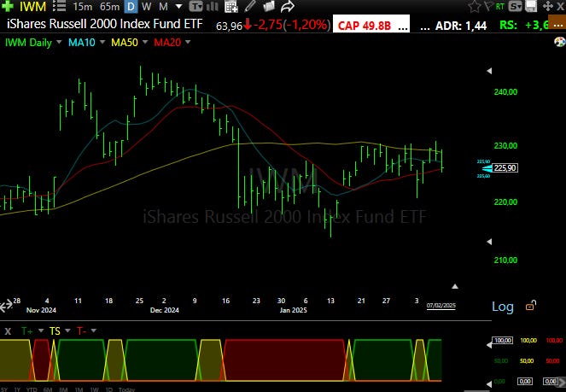Click the 210,00 price axis label
Image resolution: width=566 pixels, height=392 pixels.
(x=505, y=260)
